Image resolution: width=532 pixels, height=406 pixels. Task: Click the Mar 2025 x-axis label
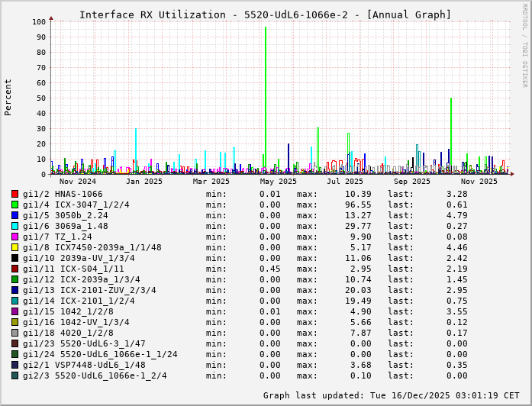coord(211,182)
